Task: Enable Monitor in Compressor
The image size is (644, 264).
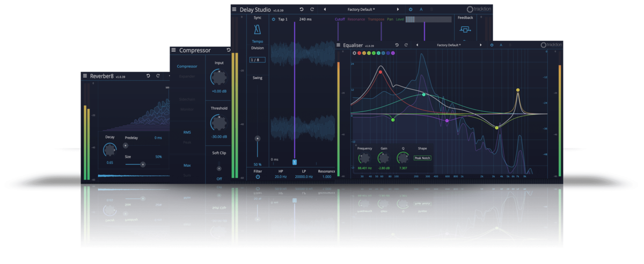Action: pyautogui.click(x=187, y=109)
